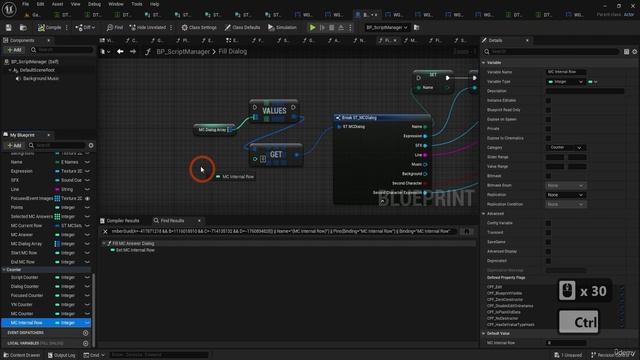Save the blueprint with the save icon
Image resolution: width=640 pixels, height=360 pixels.
tap(9, 27)
